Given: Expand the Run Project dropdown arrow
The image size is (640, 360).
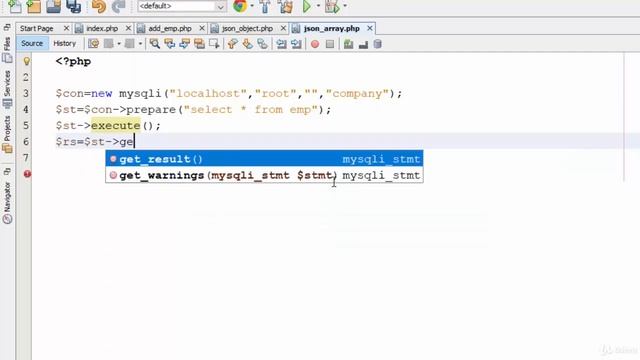Looking at the screenshot, I should (x=318, y=6).
